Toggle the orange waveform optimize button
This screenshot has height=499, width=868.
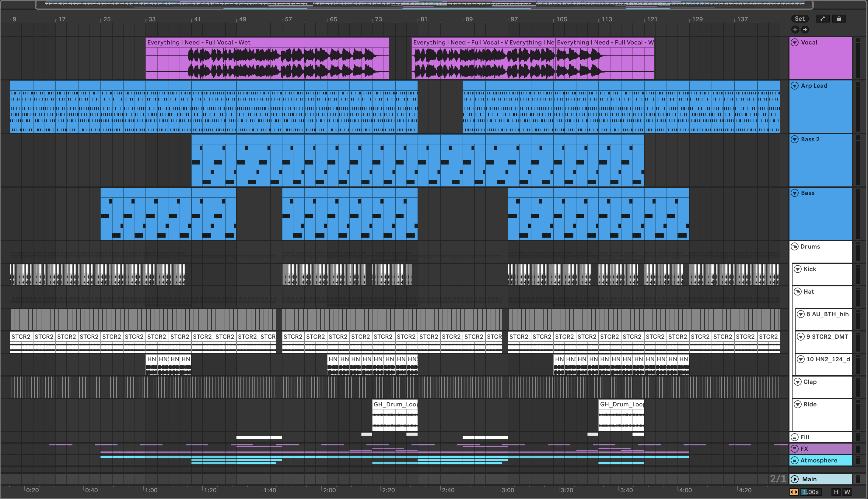coord(794,492)
